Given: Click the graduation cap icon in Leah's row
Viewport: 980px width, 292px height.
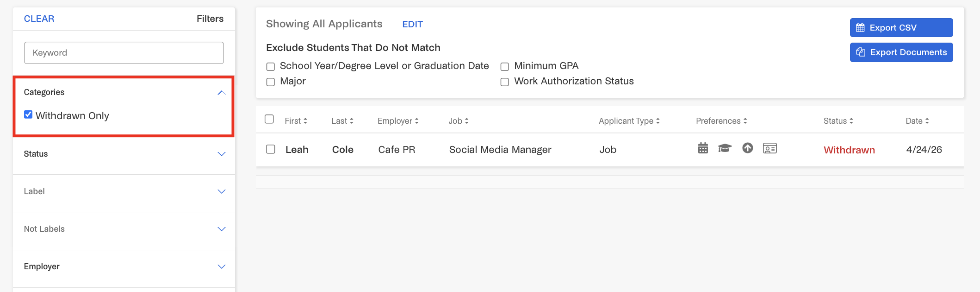Looking at the screenshot, I should coord(725,148).
